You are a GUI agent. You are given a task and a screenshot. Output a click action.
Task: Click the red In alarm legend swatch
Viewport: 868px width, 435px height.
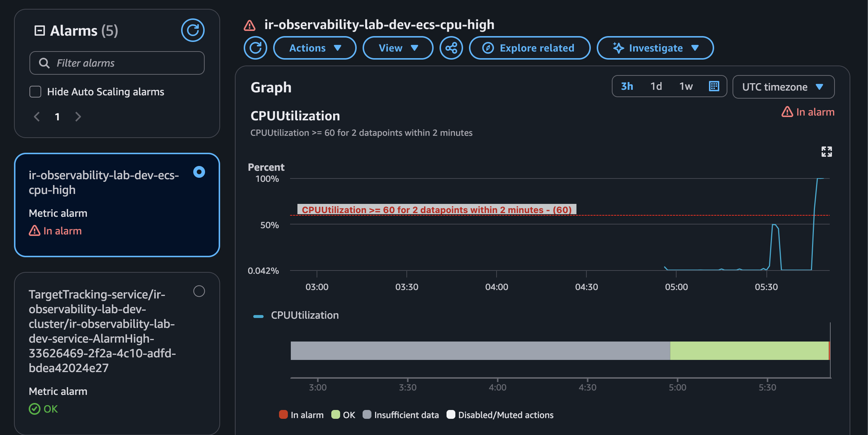click(x=283, y=415)
